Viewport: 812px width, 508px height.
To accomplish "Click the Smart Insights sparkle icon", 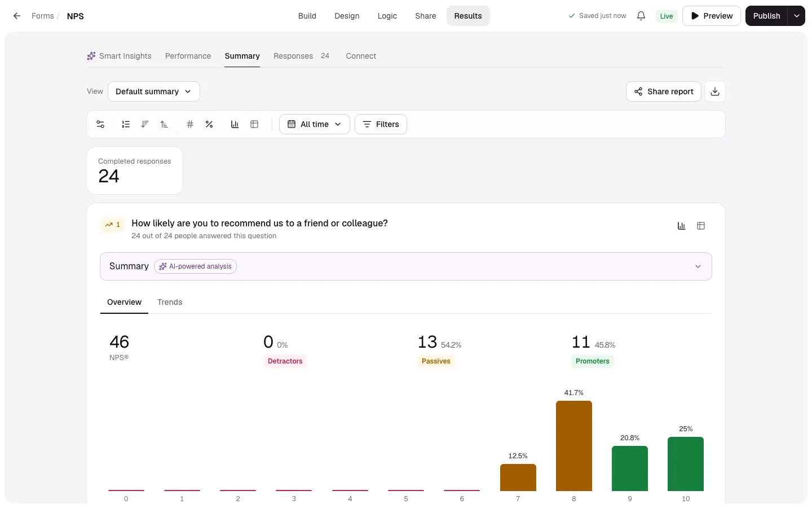I will click(91, 56).
